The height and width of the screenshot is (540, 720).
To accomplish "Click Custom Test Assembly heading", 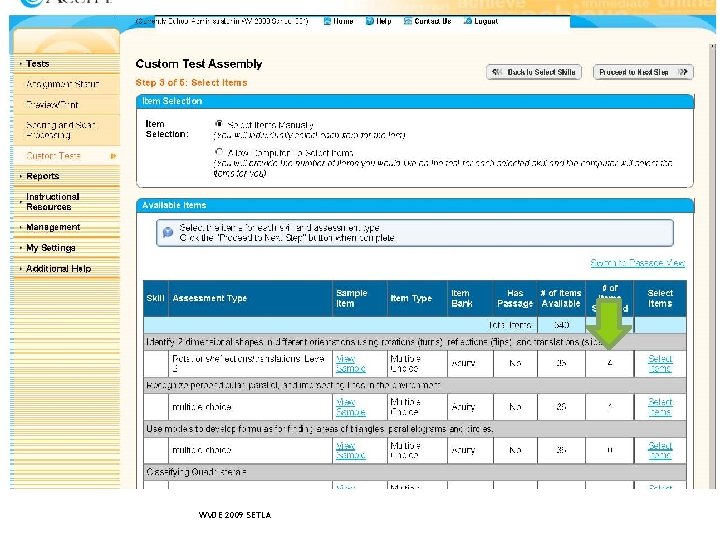I will [199, 64].
